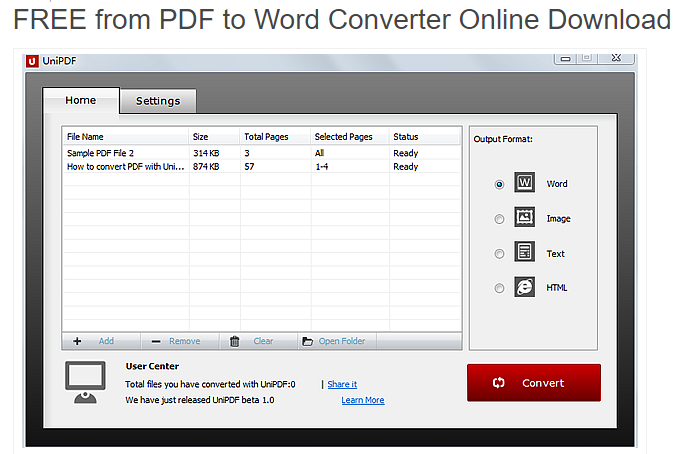The width and height of the screenshot is (683, 454).
Task: Click the HTML Internet Explorer icon
Action: click(x=524, y=287)
